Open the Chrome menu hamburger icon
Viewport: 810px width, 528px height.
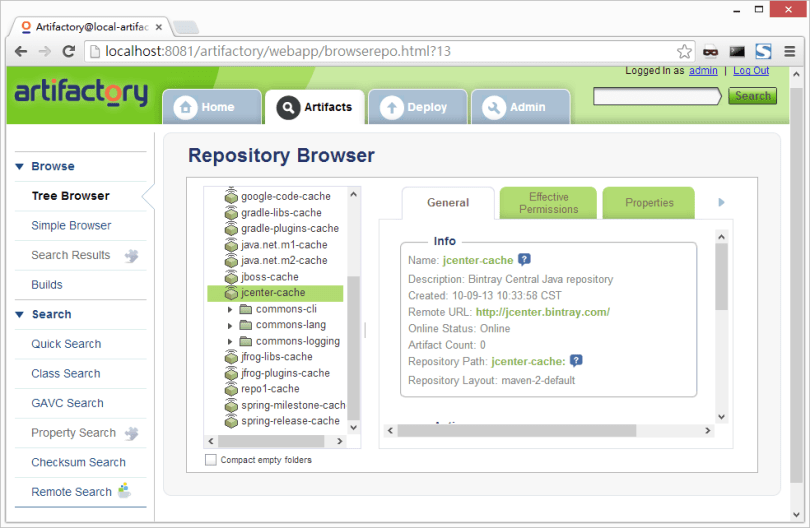pos(789,51)
